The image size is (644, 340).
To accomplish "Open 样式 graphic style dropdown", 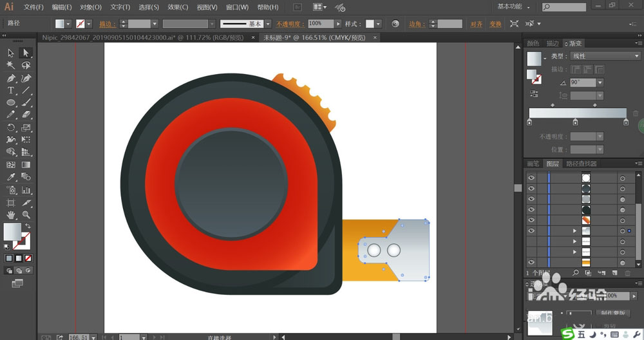I will pyautogui.click(x=378, y=24).
